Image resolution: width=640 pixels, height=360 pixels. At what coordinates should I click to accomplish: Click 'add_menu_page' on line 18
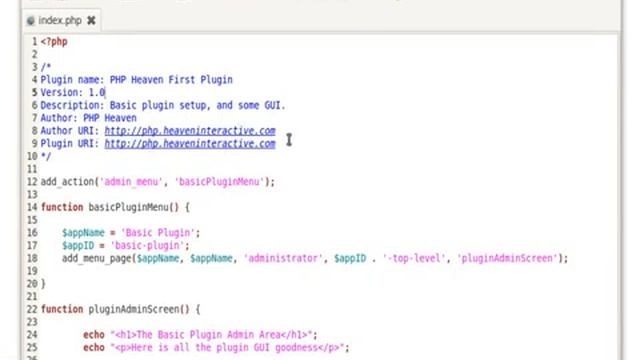(x=97, y=258)
